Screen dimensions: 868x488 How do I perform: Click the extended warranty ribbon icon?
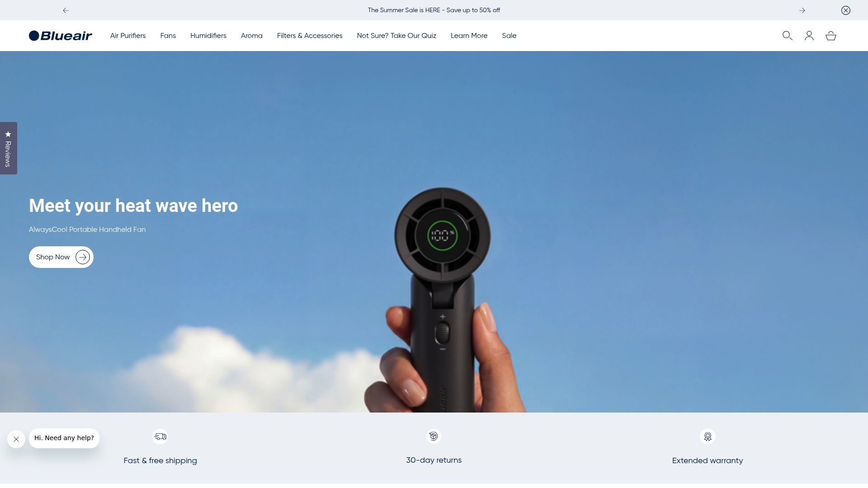[708, 436]
